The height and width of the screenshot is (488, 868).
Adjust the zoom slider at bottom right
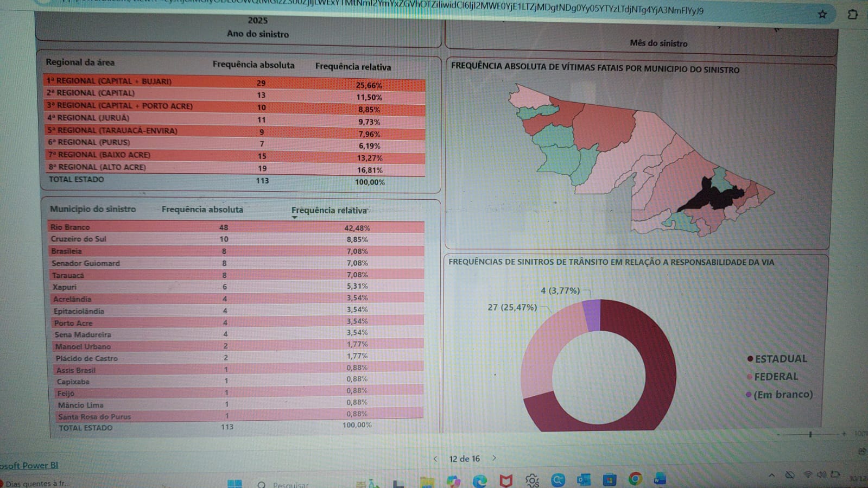coord(810,434)
